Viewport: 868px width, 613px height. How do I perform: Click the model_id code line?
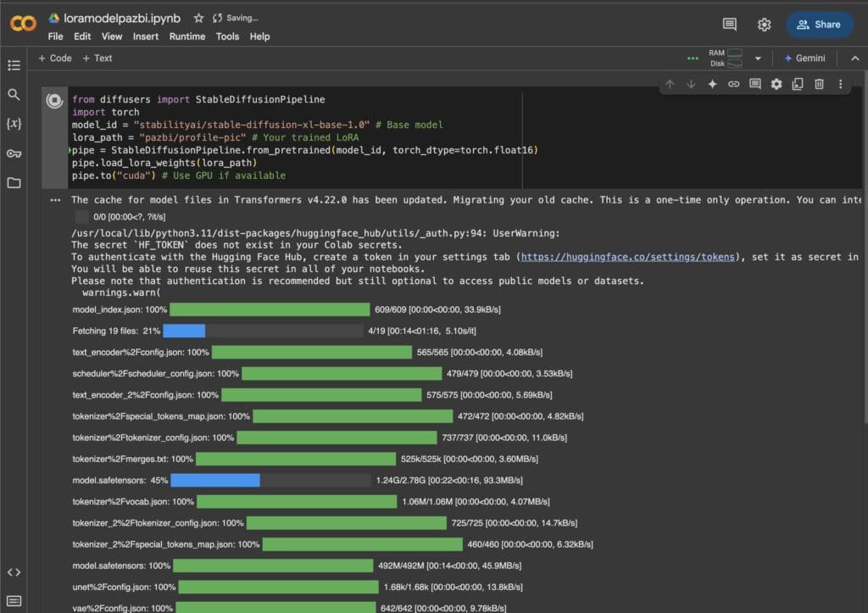point(258,125)
